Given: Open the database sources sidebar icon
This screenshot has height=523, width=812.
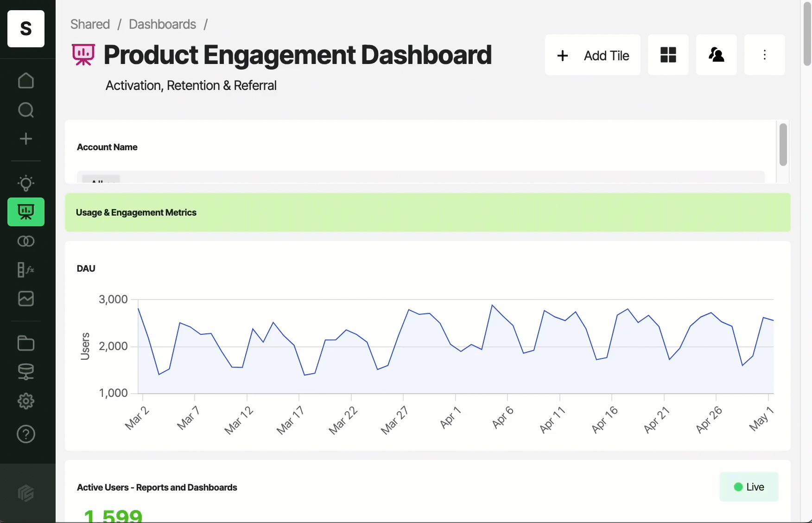Looking at the screenshot, I should [26, 372].
